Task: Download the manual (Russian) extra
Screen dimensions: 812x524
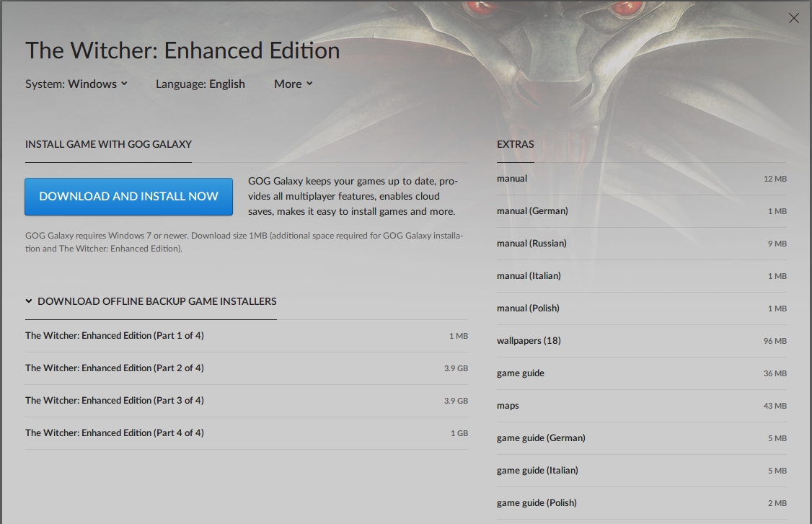Action: click(642, 244)
